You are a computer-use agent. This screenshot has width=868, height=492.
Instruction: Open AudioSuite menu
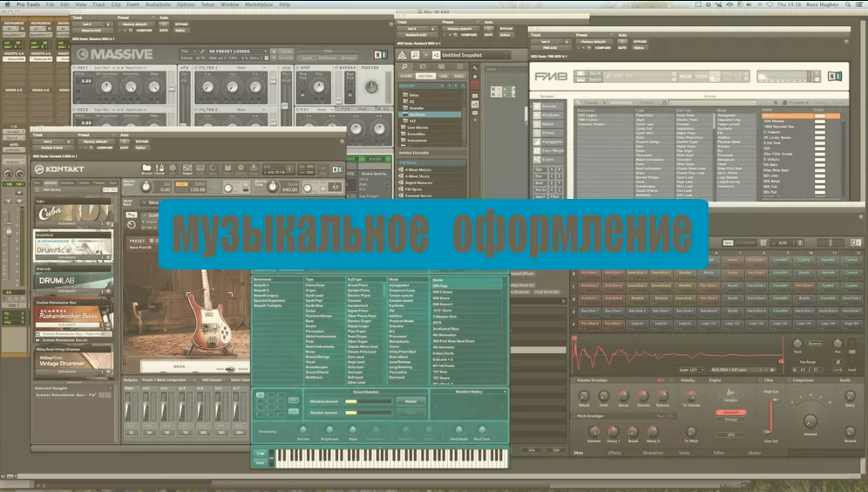[158, 4]
